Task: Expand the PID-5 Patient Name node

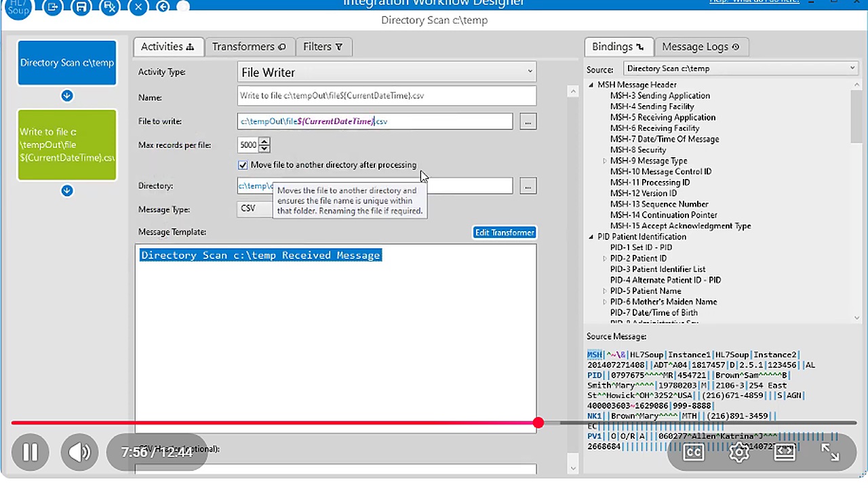Action: (604, 291)
